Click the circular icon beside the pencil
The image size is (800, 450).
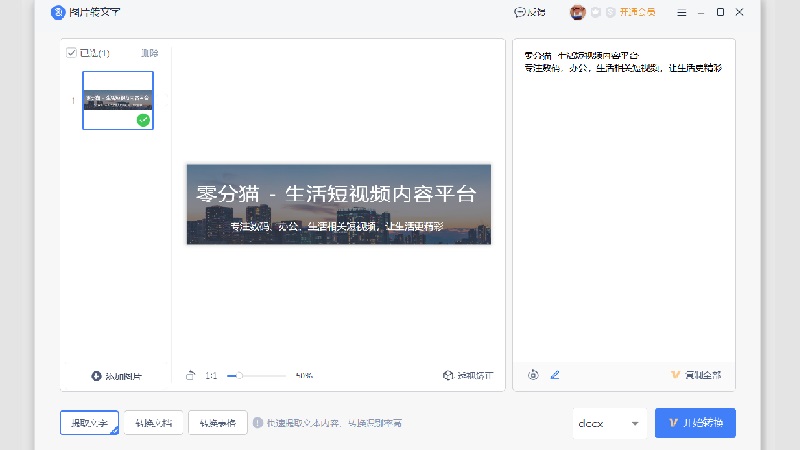(x=533, y=375)
